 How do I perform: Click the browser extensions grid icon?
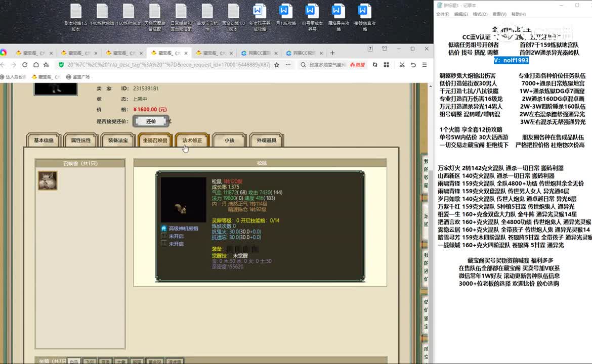(x=386, y=65)
